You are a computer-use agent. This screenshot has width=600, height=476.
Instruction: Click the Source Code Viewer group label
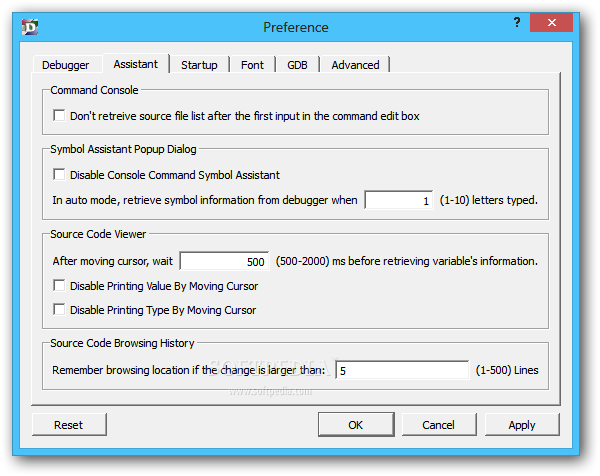(98, 234)
